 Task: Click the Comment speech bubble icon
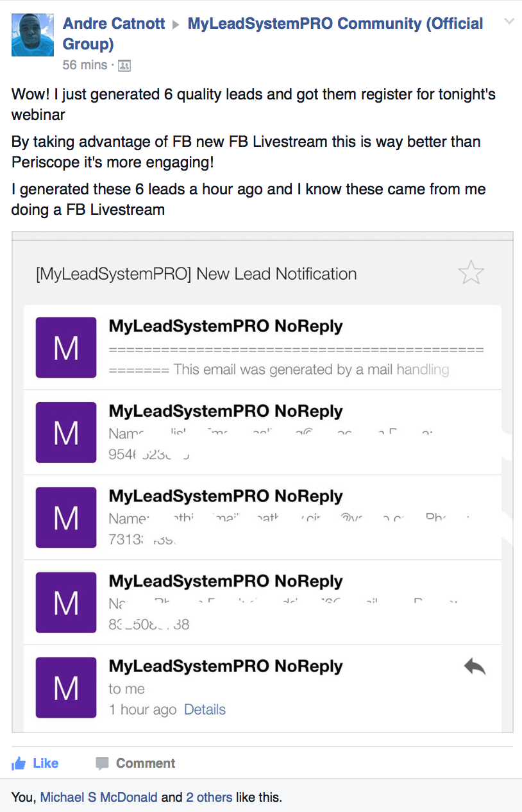click(102, 763)
